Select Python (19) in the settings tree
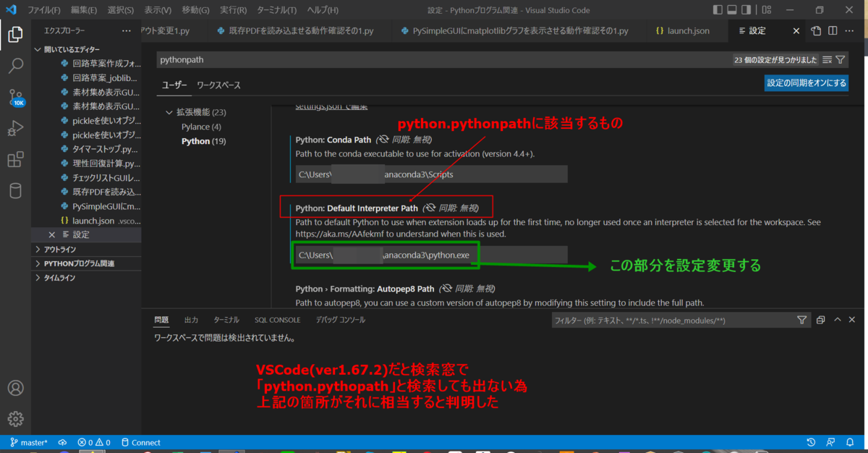Image resolution: width=868 pixels, height=453 pixels. click(x=203, y=141)
